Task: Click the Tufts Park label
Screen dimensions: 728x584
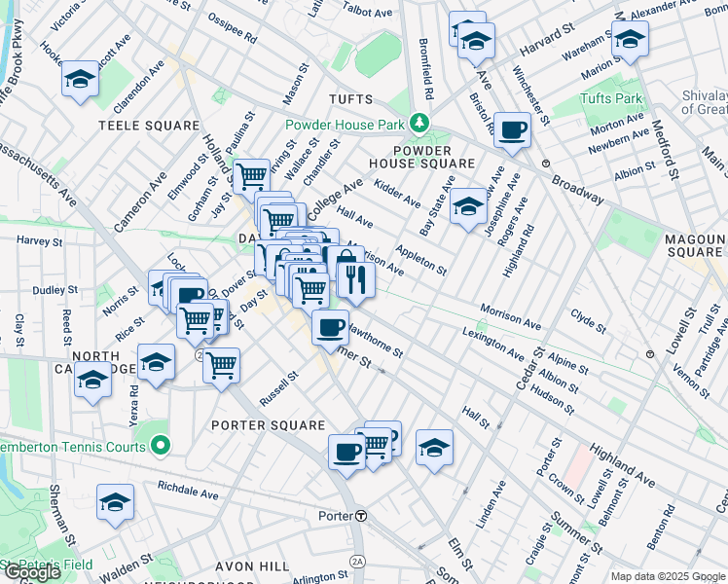Action: (611, 98)
